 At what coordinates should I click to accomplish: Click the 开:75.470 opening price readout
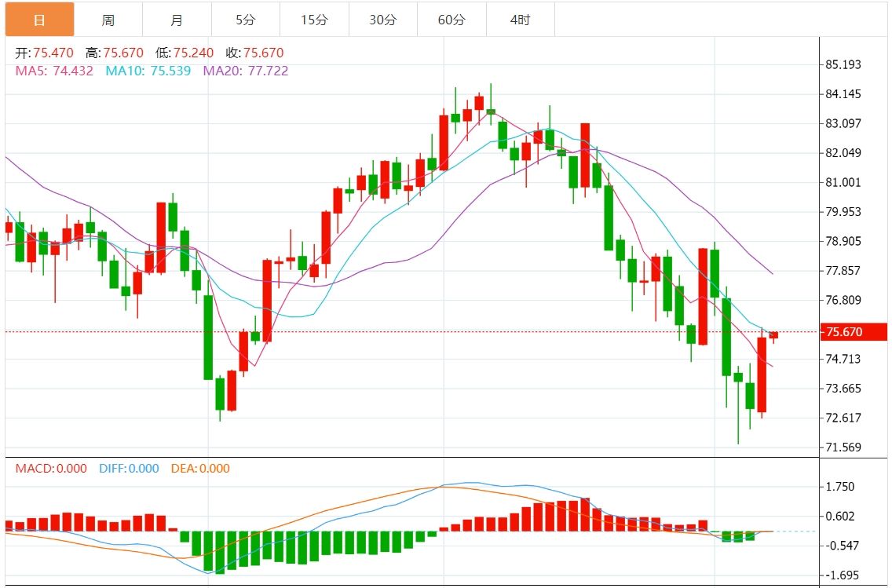pos(45,53)
